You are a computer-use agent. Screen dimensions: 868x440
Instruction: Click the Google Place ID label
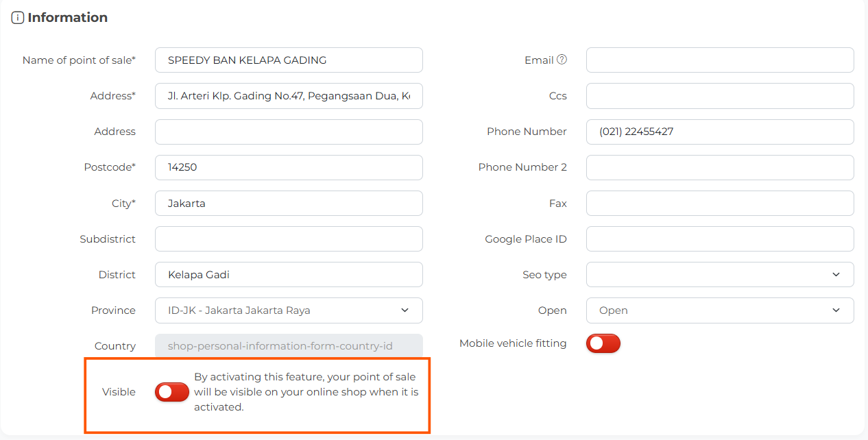(526, 239)
